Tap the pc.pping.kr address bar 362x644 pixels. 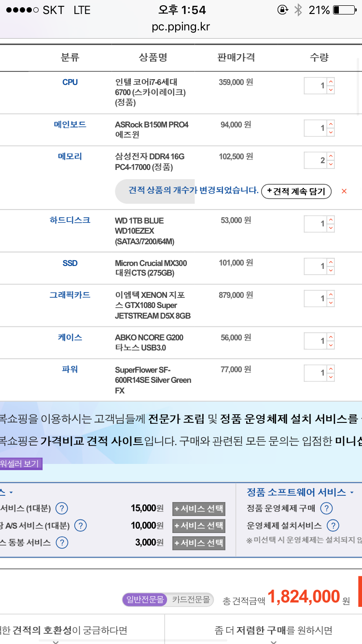[x=181, y=26]
